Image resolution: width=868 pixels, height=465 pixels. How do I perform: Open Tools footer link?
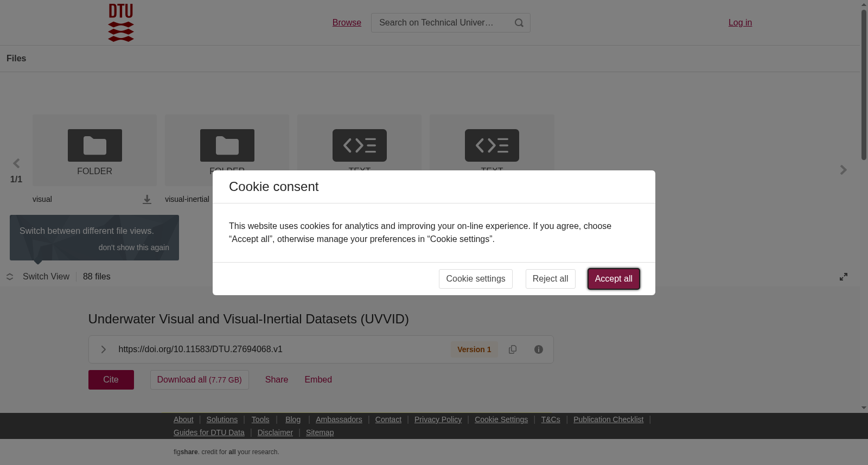(260, 419)
